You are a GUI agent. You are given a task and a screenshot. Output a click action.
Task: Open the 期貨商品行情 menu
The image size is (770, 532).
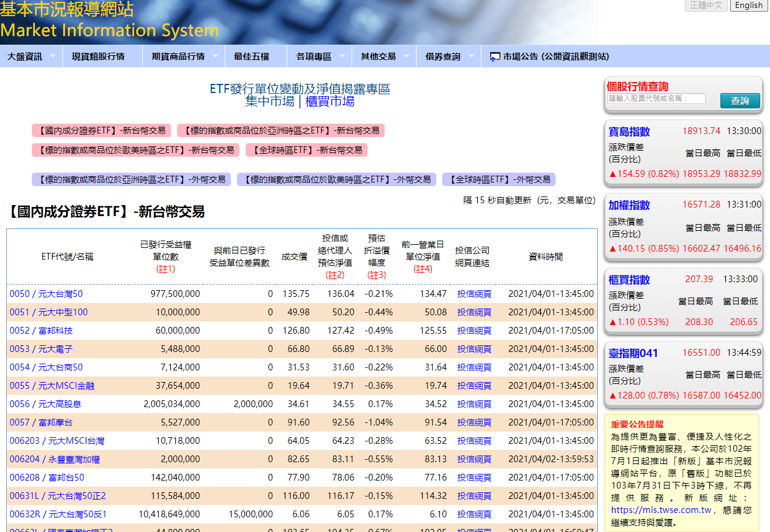coord(178,56)
